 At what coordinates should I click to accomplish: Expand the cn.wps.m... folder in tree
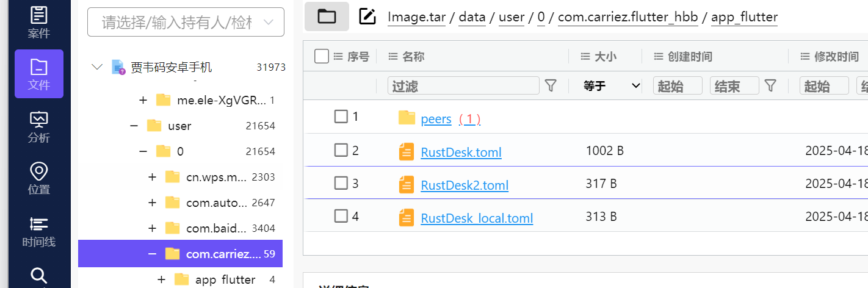152,177
